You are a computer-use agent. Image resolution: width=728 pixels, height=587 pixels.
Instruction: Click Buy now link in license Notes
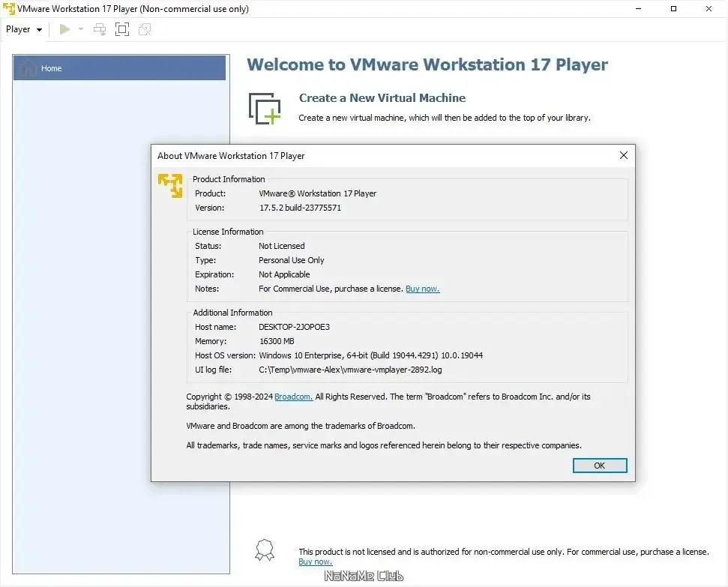(423, 289)
